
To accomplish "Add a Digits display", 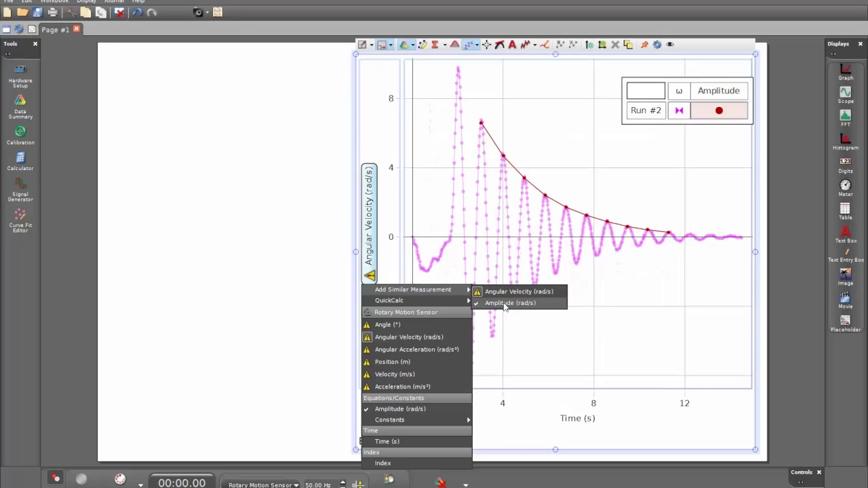I will coord(845,165).
